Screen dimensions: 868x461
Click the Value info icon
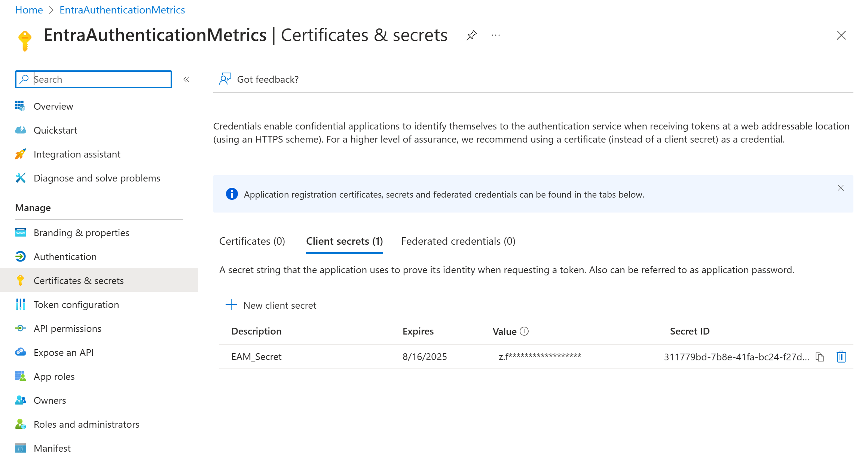[525, 331]
